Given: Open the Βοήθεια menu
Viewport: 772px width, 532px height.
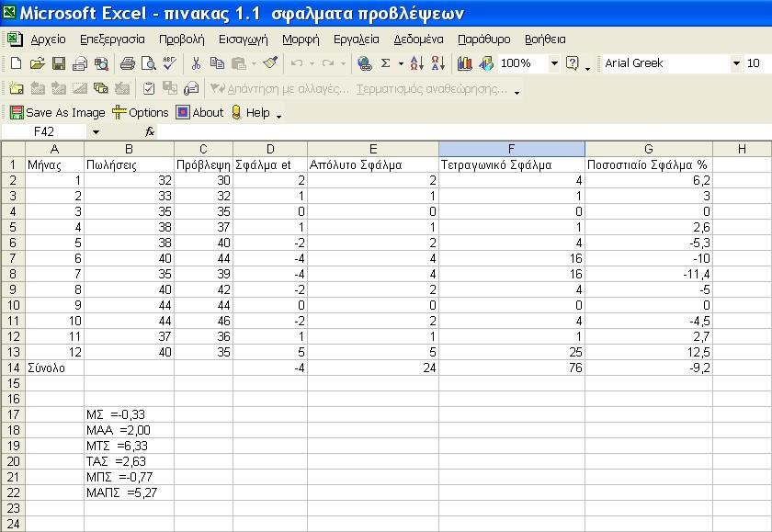Looking at the screenshot, I should point(545,39).
